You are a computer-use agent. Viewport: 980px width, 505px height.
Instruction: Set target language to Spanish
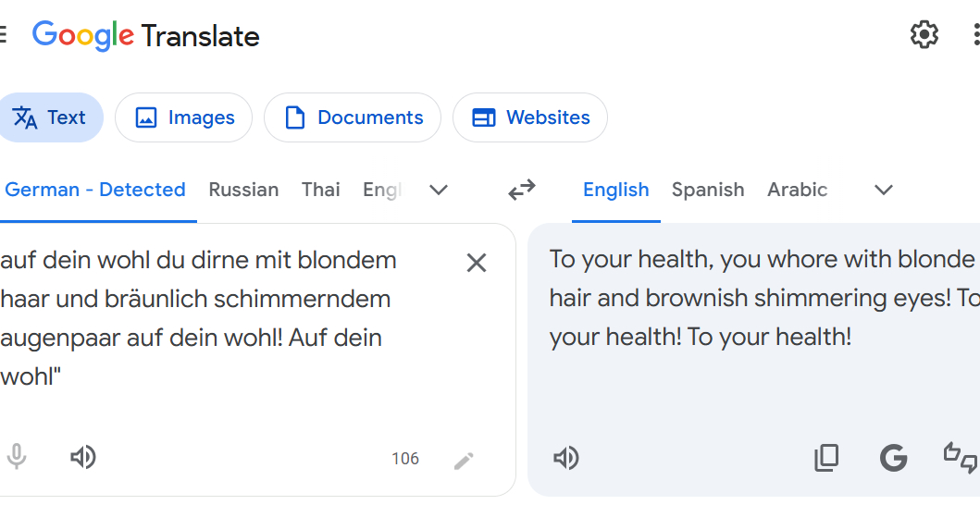(x=708, y=190)
